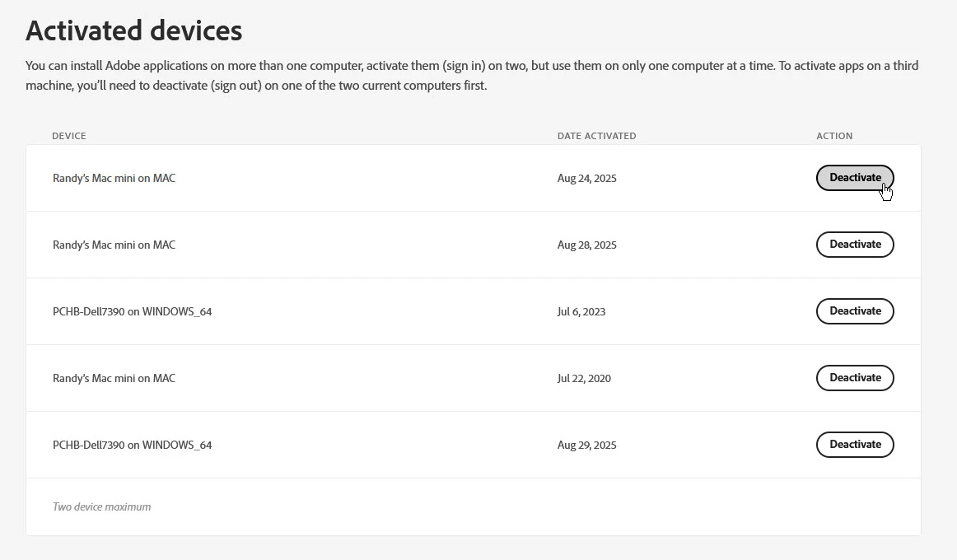Deactivate the Mac mini activated Aug 24, 2025
The width and height of the screenshot is (957, 560).
coord(854,178)
